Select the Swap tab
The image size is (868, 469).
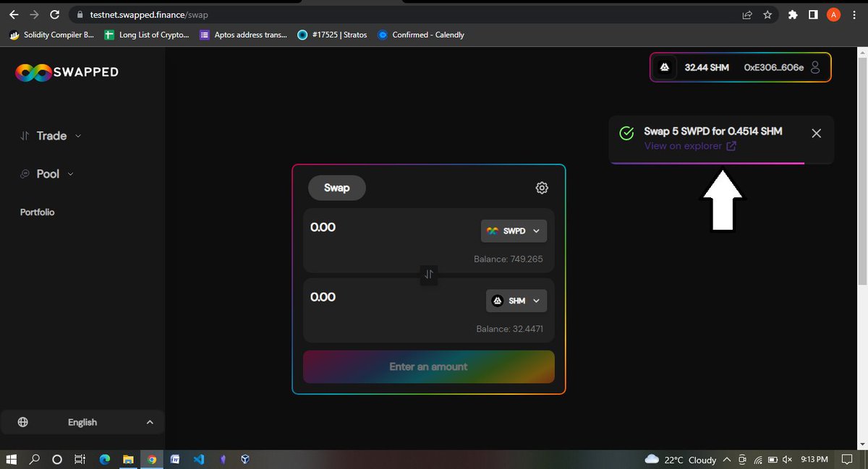tap(337, 188)
